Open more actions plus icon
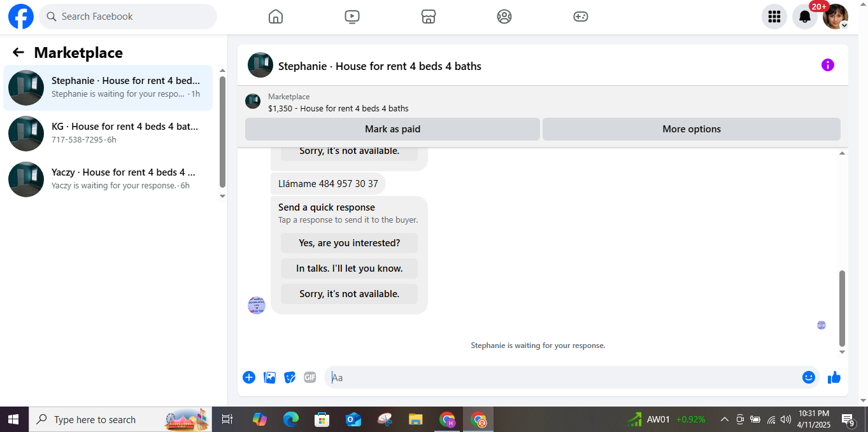Image resolution: width=868 pixels, height=432 pixels. (249, 377)
